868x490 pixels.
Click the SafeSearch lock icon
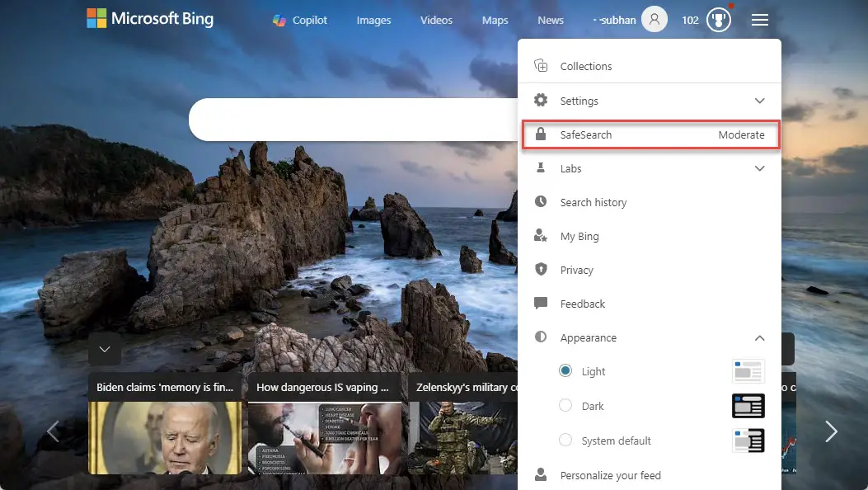[x=541, y=134]
